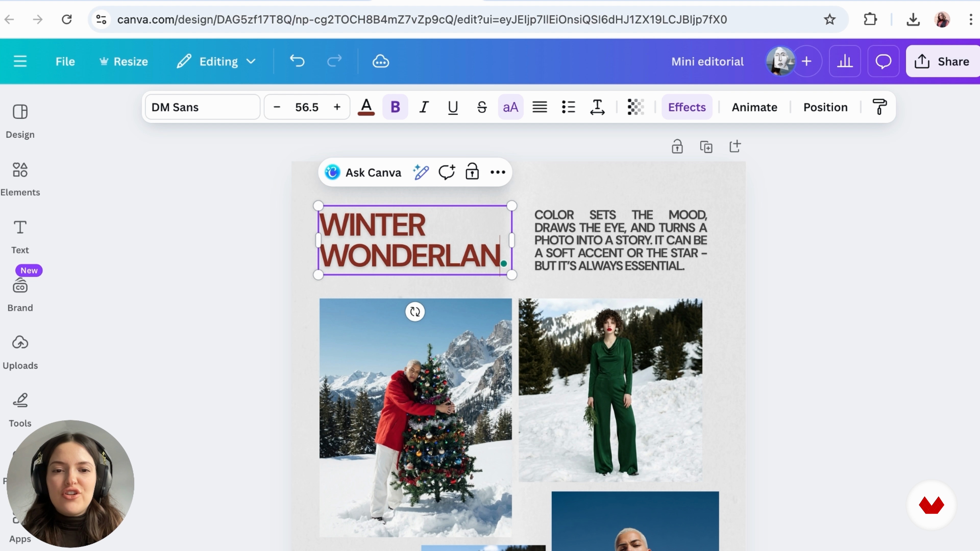980x551 pixels.
Task: Open text Spacing settings icon
Action: click(597, 107)
